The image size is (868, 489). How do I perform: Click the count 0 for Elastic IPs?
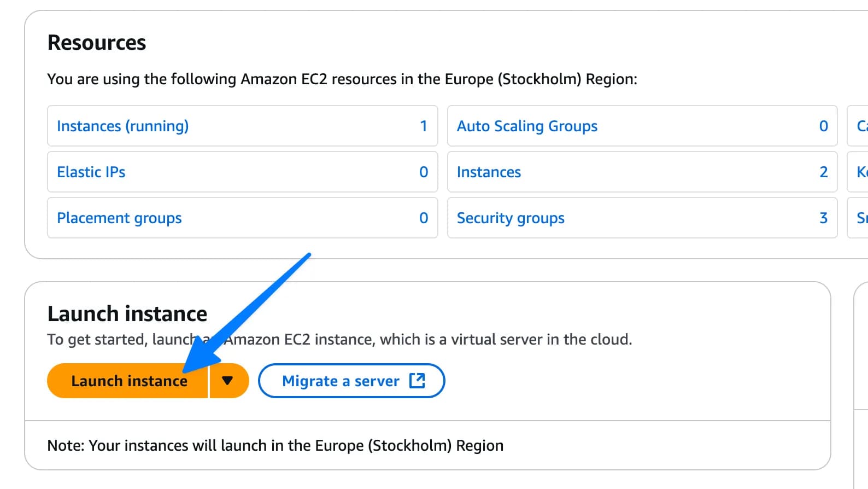(x=424, y=172)
